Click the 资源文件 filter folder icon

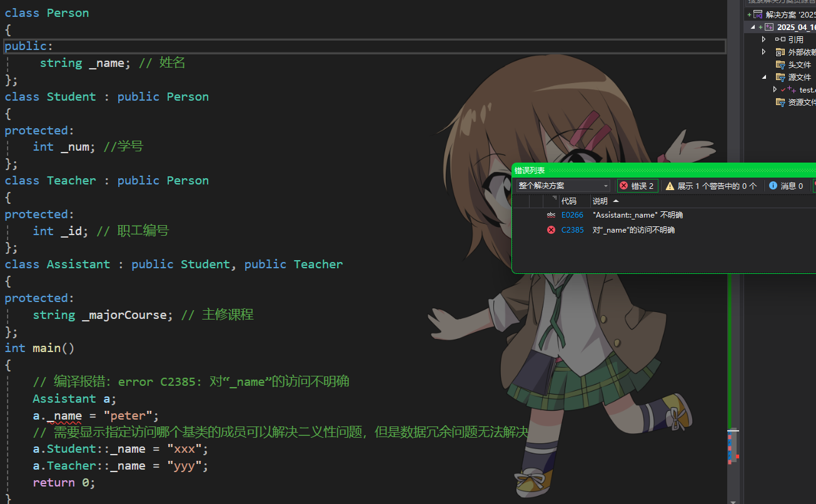coord(780,102)
